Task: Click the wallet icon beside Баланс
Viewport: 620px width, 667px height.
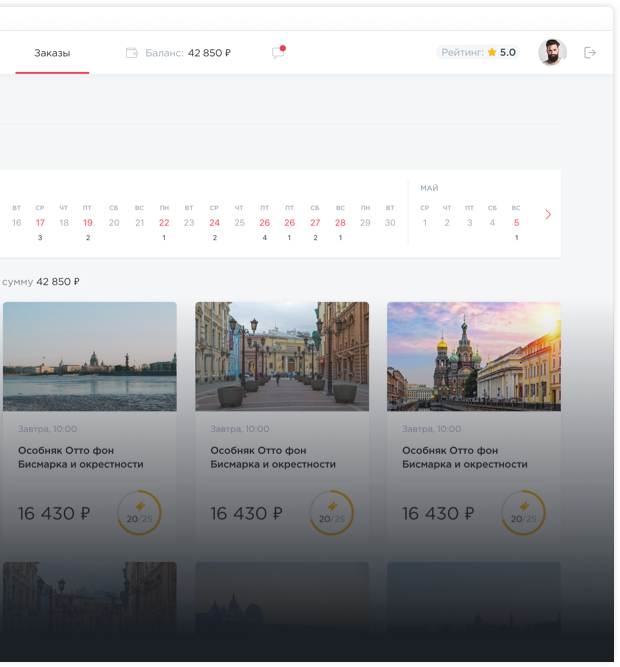Action: click(131, 53)
